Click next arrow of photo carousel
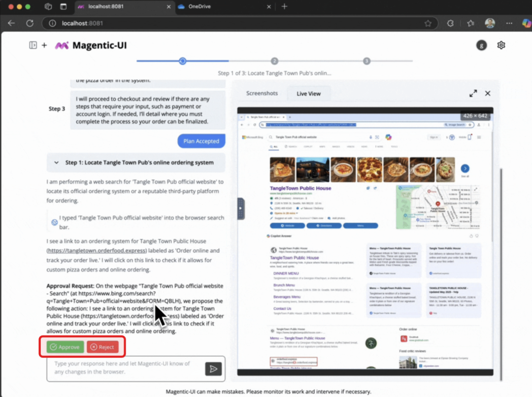The height and width of the screenshot is (397, 532). point(465,168)
